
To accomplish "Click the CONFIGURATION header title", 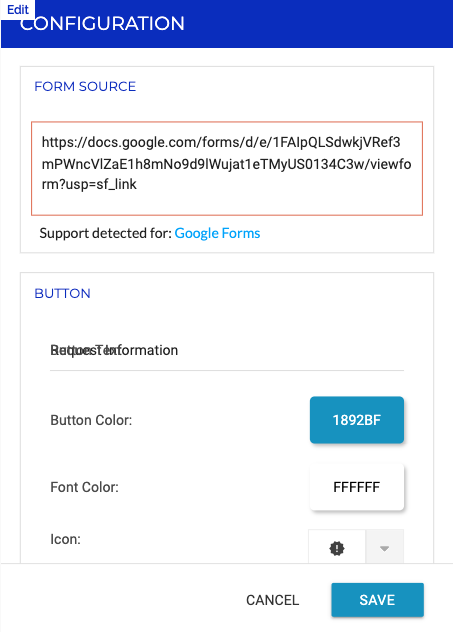I will [x=102, y=24].
